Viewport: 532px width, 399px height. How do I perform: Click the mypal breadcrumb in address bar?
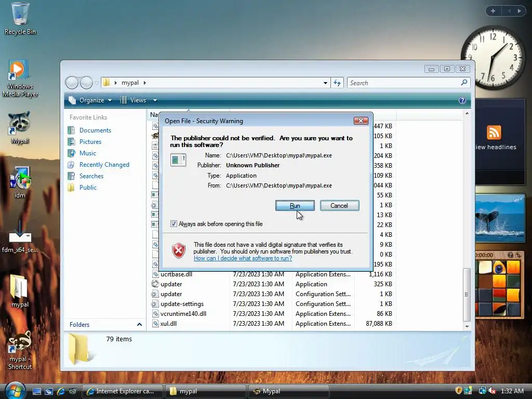(130, 83)
